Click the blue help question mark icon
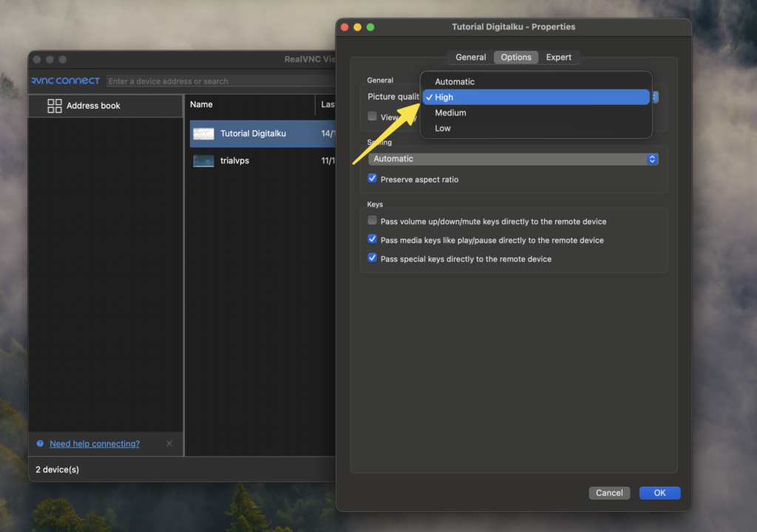This screenshot has width=757, height=532. (x=40, y=444)
